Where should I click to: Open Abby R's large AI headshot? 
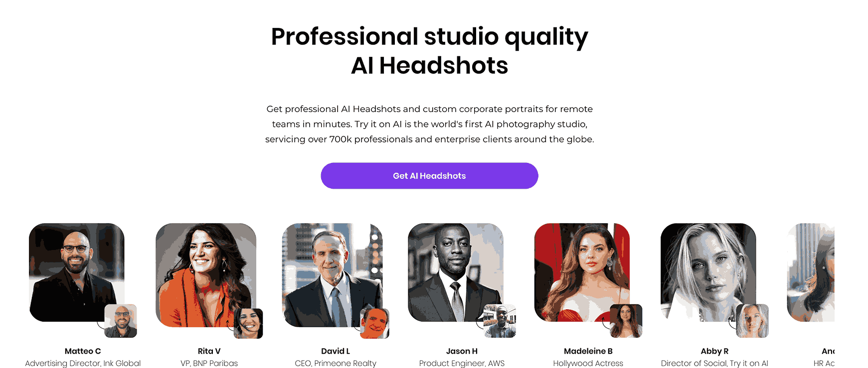(708, 272)
